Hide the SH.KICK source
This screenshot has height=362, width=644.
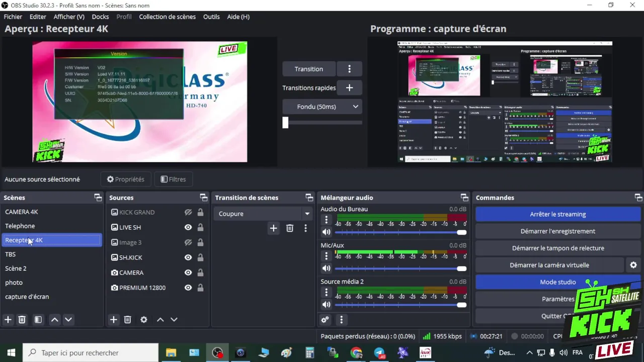tap(188, 257)
